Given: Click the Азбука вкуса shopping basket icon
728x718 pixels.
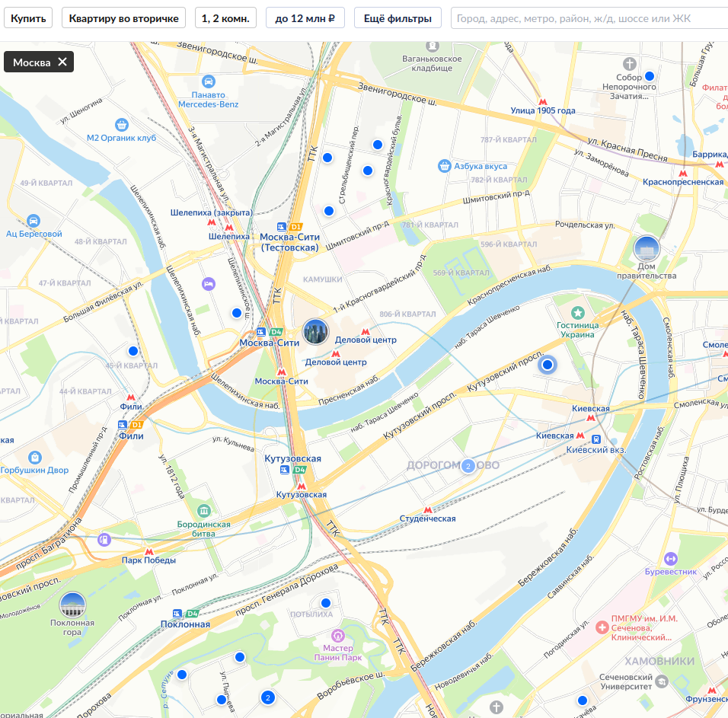Looking at the screenshot, I should (444, 166).
